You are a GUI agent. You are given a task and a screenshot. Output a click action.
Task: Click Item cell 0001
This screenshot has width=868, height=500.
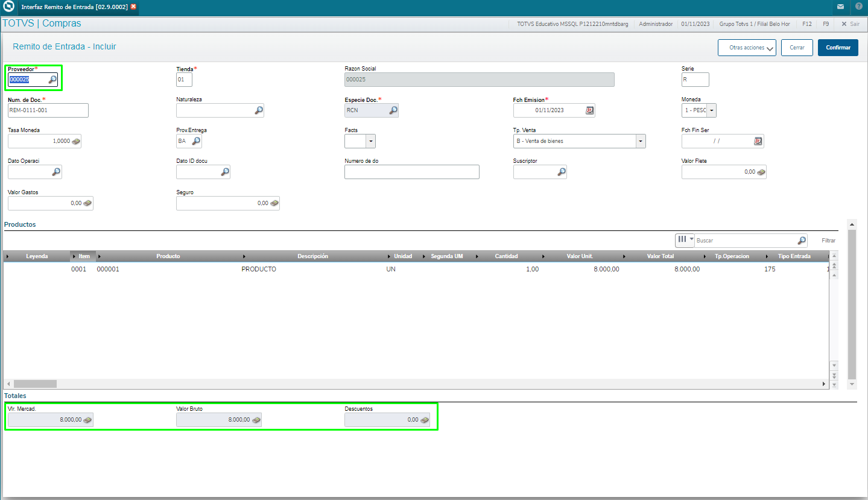tap(79, 269)
